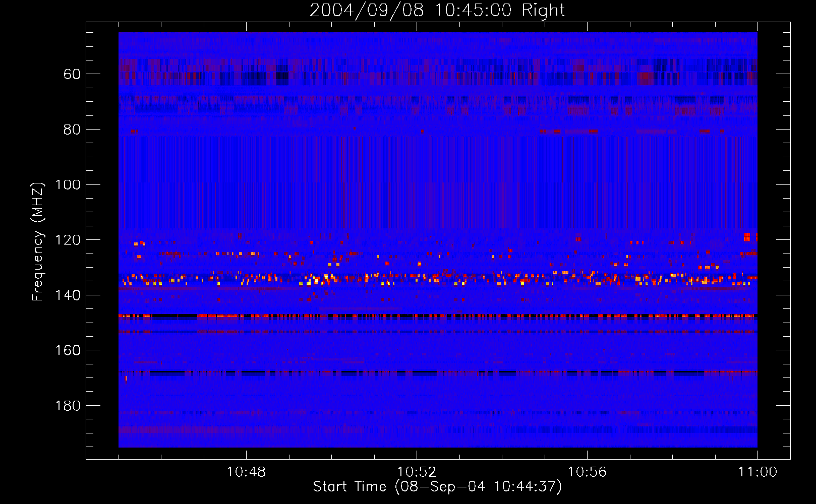Click the plot title '2004/09/08 10:45:00 Right'
The image size is (816, 504).
point(437,10)
